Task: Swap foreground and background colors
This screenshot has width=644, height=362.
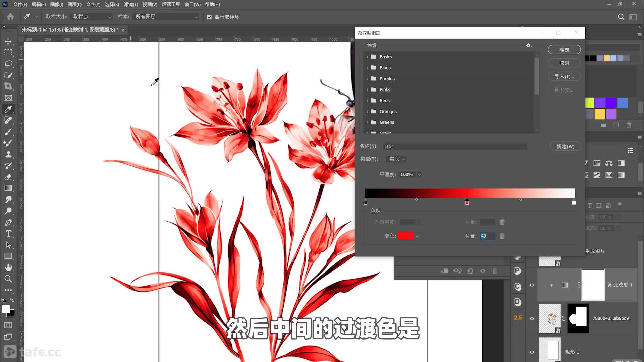Action: 12,300
